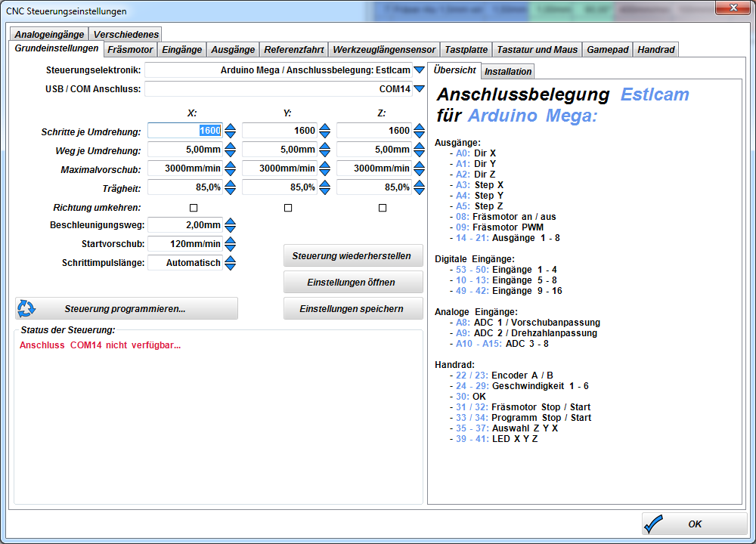Open the USB / COM Anschluss dropdown arrow
This screenshot has height=544, width=756.
click(x=420, y=89)
